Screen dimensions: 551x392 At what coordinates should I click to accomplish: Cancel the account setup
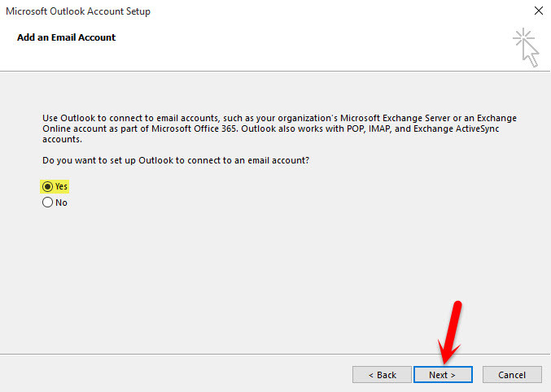coord(512,375)
